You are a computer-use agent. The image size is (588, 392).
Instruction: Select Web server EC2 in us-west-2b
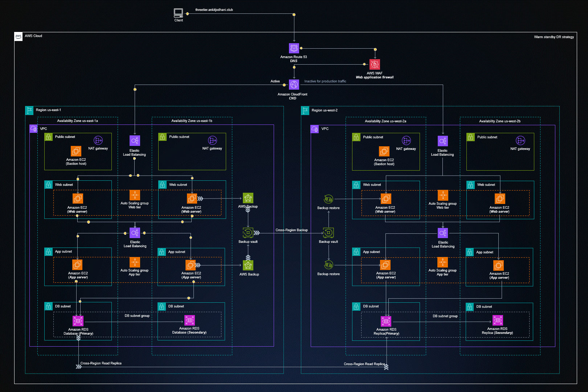500,199
